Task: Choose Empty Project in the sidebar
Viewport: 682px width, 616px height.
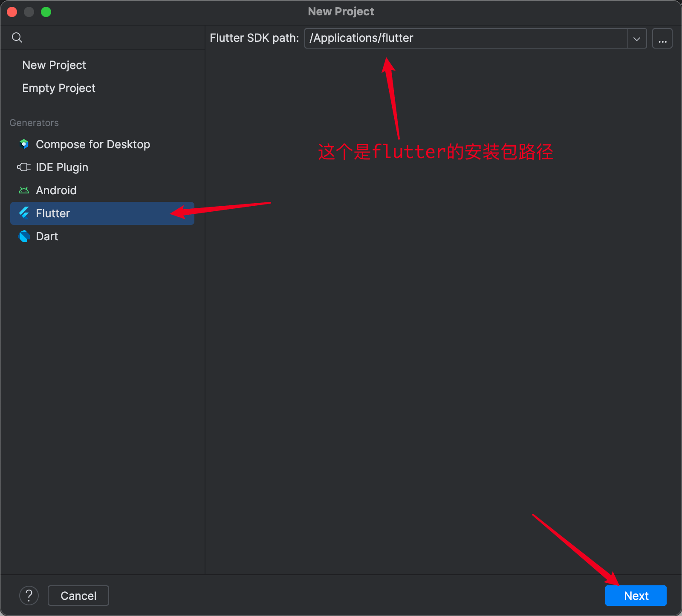Action: click(59, 88)
